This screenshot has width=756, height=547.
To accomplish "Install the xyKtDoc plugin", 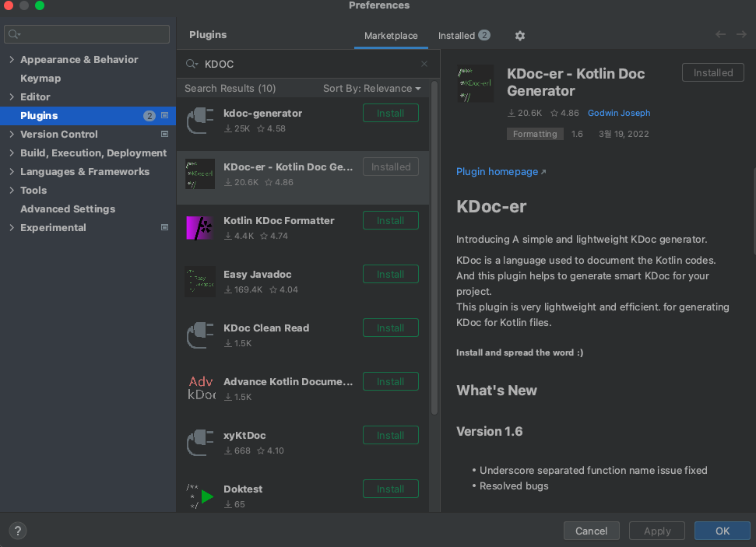I will click(x=391, y=436).
